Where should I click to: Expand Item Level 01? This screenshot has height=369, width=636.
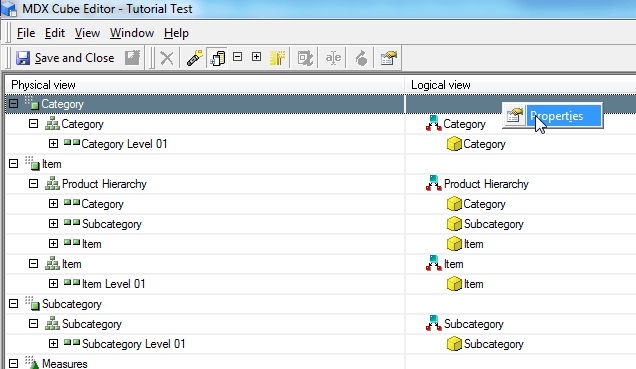click(x=53, y=283)
